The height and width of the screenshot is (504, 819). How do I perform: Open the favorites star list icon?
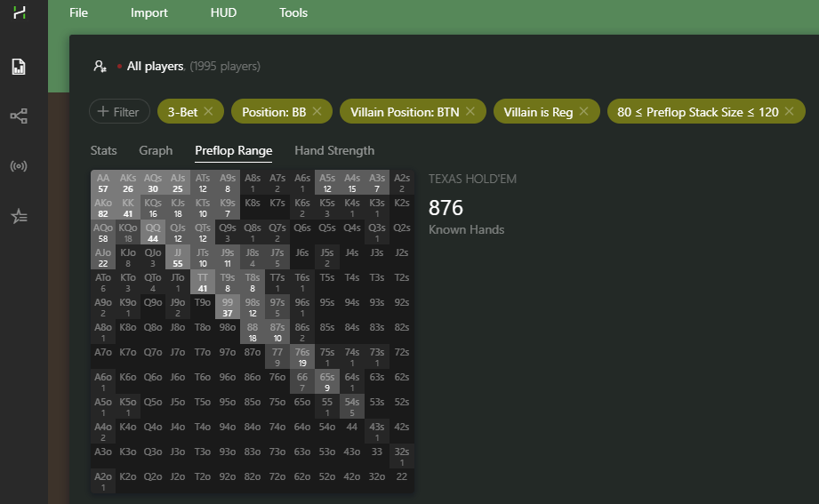(18, 216)
